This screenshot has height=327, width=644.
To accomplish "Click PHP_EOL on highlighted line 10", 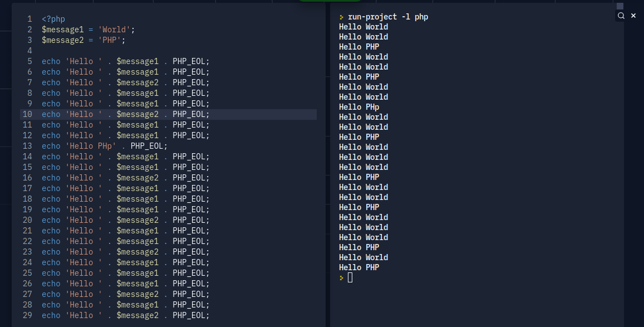I will tap(189, 114).
